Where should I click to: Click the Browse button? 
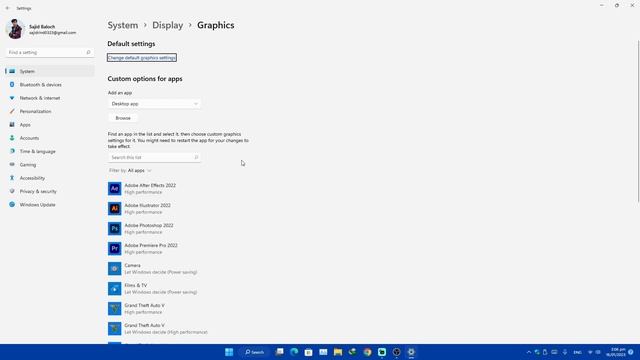[x=123, y=118]
